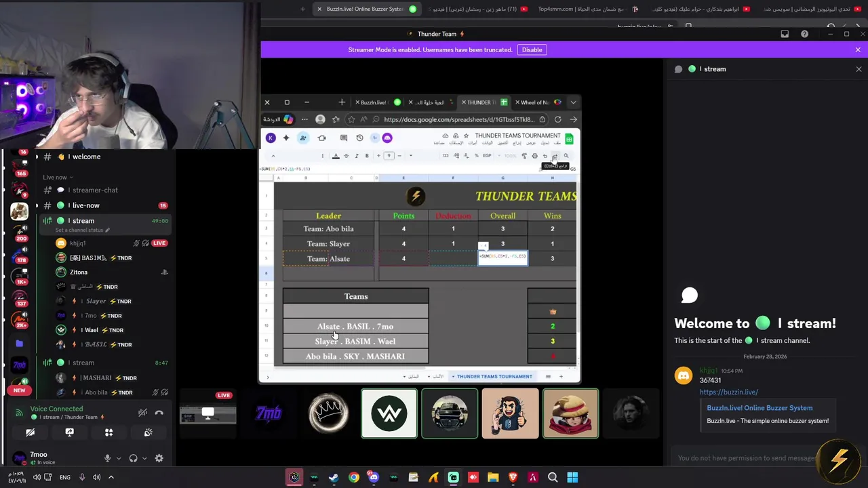Open microphone input options arrow
868x488 pixels.
click(119, 459)
